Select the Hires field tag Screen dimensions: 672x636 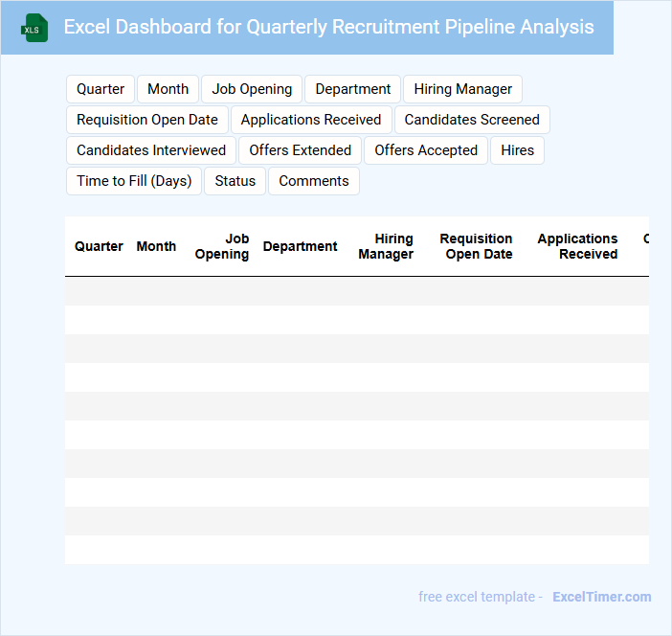pos(518,150)
